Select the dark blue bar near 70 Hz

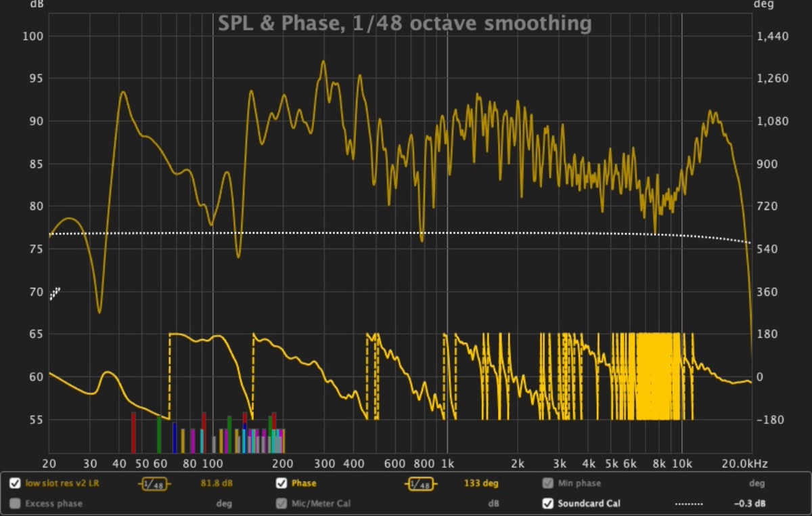tap(175, 437)
